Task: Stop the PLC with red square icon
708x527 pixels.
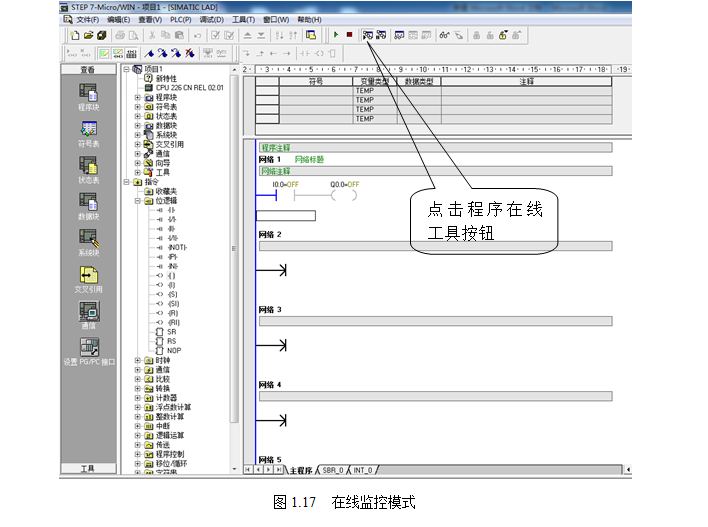Action: click(349, 35)
